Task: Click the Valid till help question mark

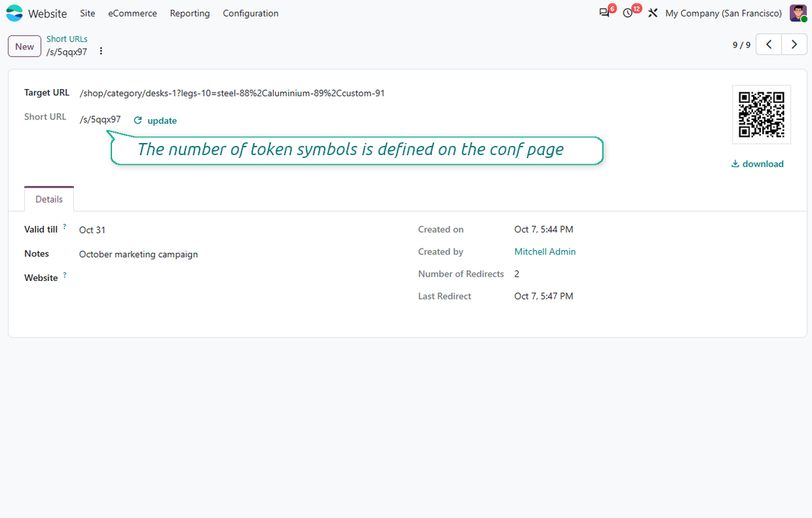Action: point(65,226)
